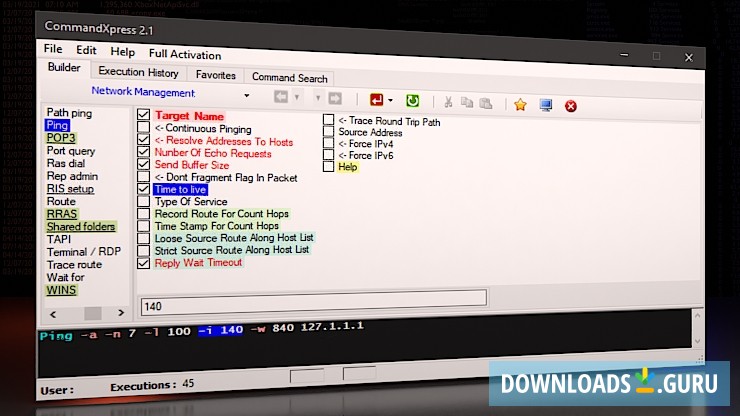The width and height of the screenshot is (740, 416).
Task: Enable Record Route For Count Hops
Action: tap(143, 213)
